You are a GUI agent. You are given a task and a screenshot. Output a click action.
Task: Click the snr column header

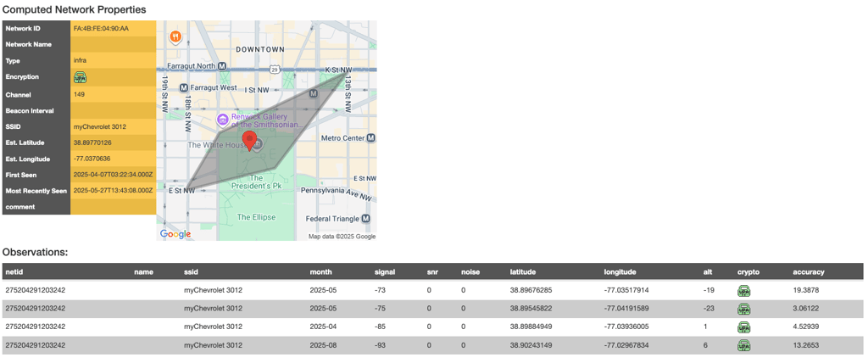tap(432, 272)
